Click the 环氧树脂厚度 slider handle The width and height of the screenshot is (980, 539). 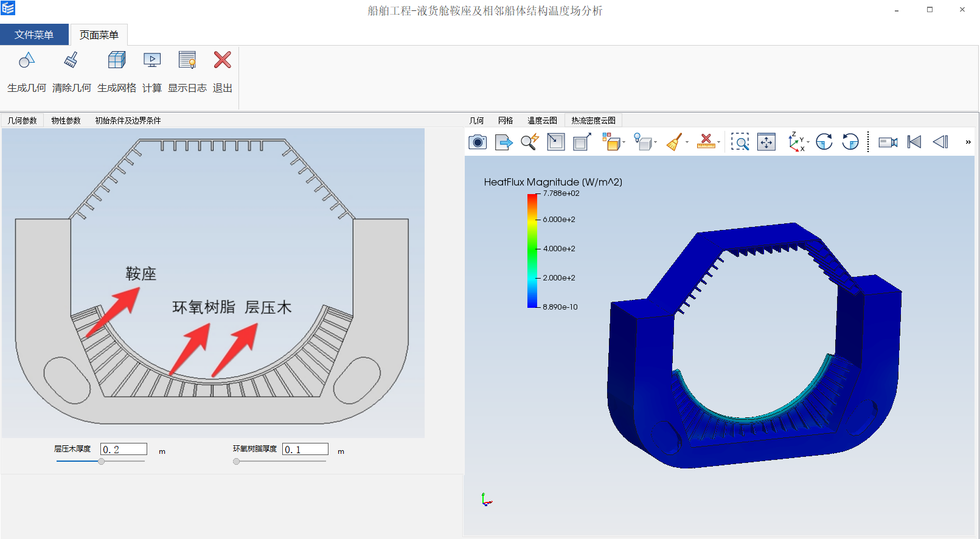click(x=237, y=461)
